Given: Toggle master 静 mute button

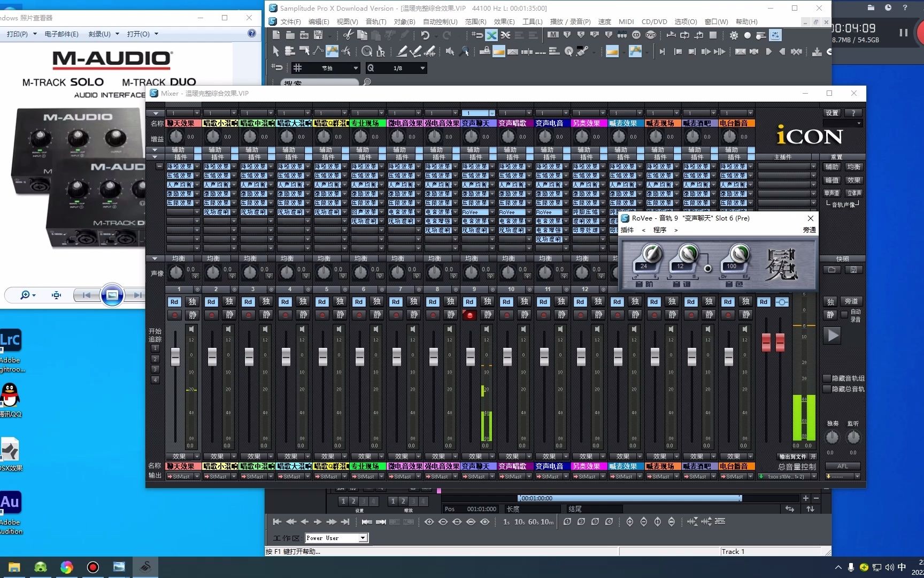Looking at the screenshot, I should pyautogui.click(x=830, y=315).
